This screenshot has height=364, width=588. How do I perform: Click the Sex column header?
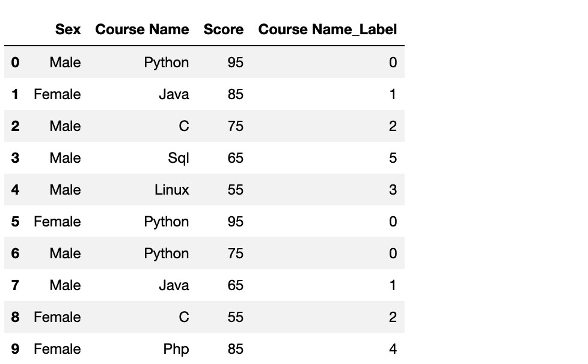click(68, 29)
